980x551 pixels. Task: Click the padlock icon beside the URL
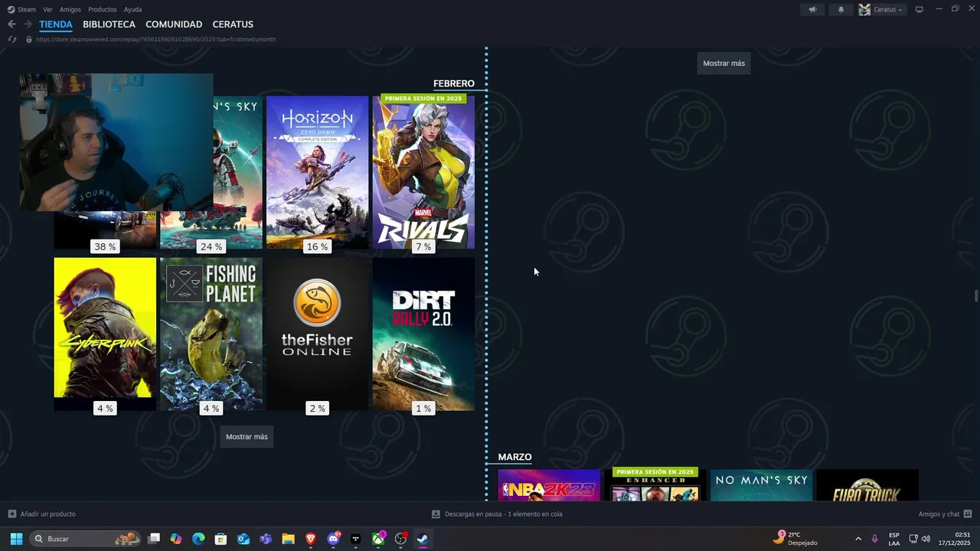pyautogui.click(x=29, y=39)
